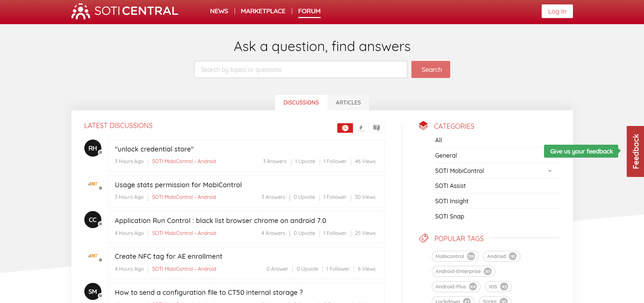Screen dimensions: 644x303
Task: Open "unlock credential store" discussion
Action: pyautogui.click(x=154, y=149)
